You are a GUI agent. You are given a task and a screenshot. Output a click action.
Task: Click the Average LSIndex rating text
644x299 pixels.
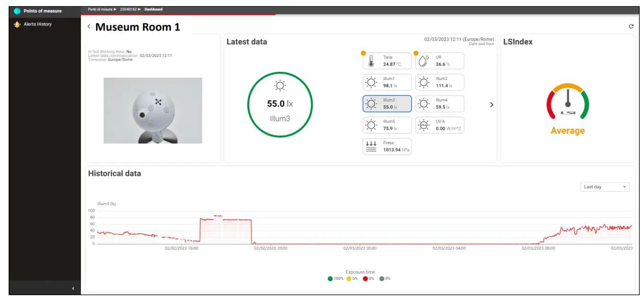click(x=568, y=130)
